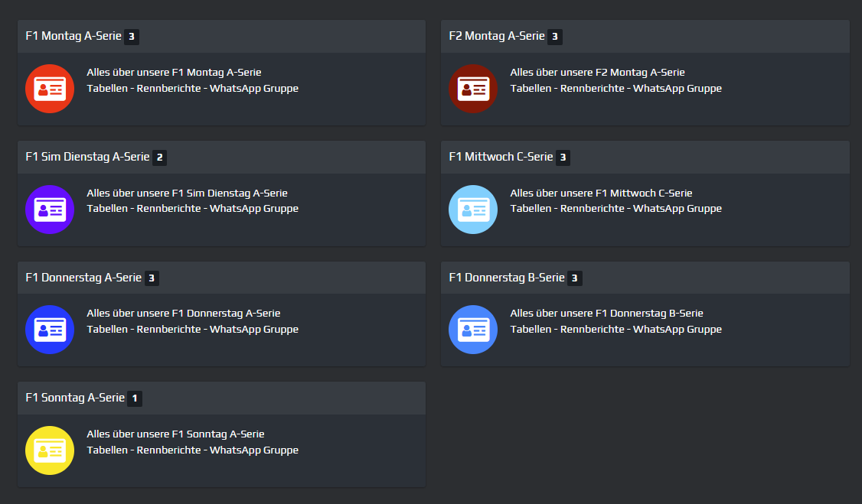Open the F1 Mittwoch C-Serie heading
Screen dimensions: 862x504
(x=501, y=157)
